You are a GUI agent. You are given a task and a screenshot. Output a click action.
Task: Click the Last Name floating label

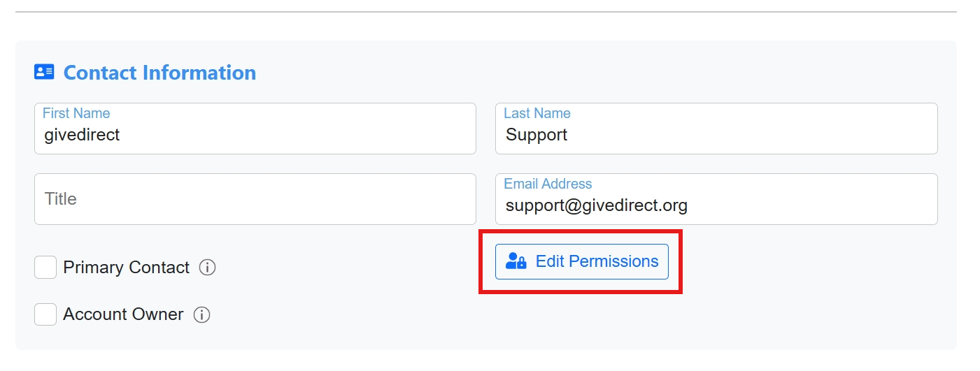pyautogui.click(x=537, y=113)
